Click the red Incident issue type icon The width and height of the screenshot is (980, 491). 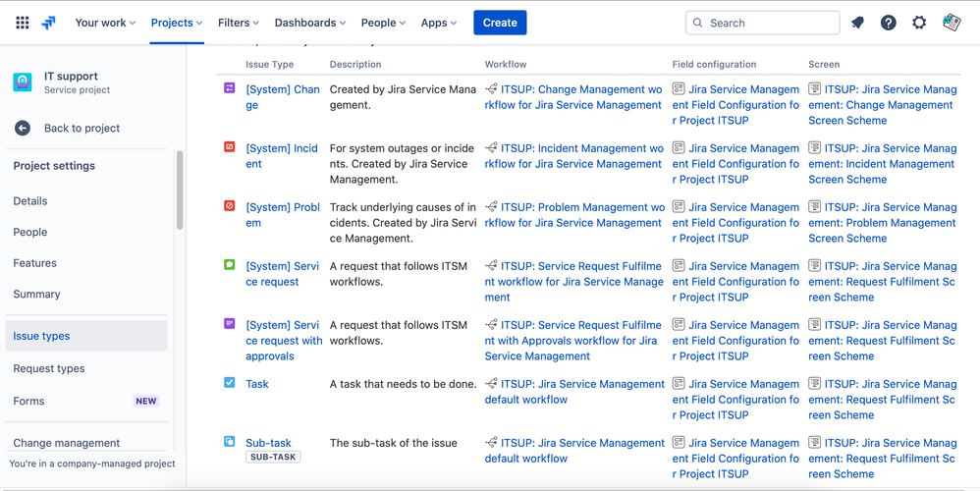coord(230,146)
